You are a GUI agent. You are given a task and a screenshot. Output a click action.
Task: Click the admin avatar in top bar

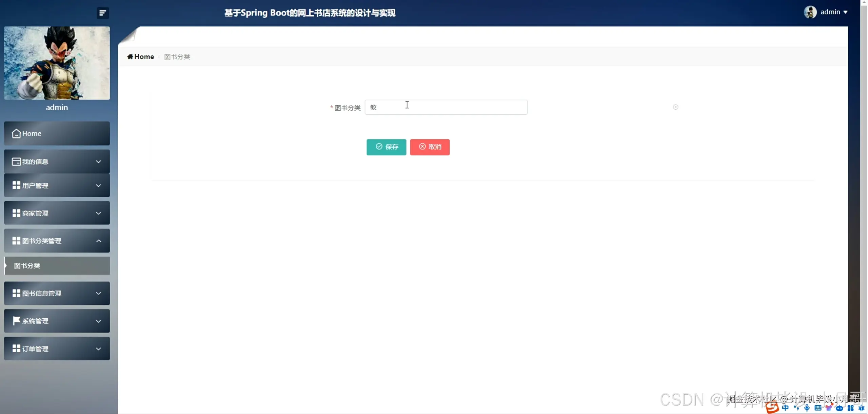(x=810, y=12)
